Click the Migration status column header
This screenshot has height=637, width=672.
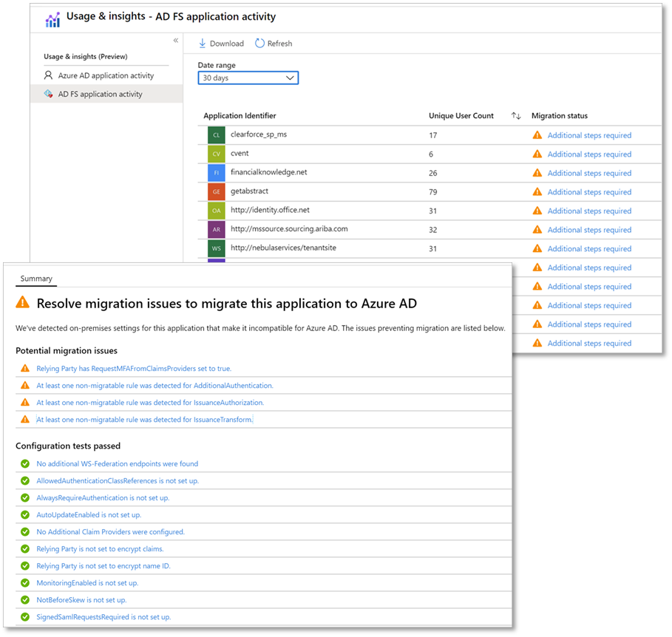[x=560, y=116]
